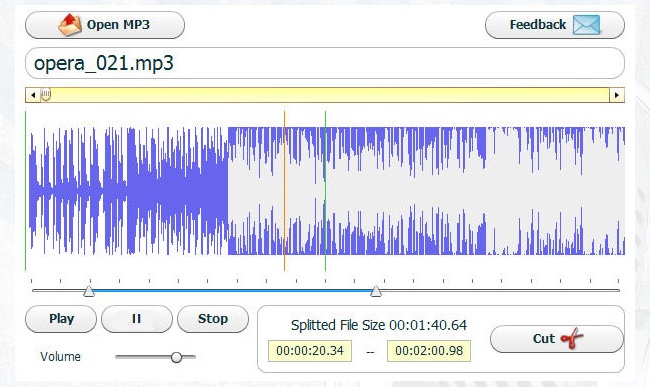Image resolution: width=650 pixels, height=387 pixels.
Task: Click the yellow scrollbar thumb handle
Action: [x=46, y=95]
